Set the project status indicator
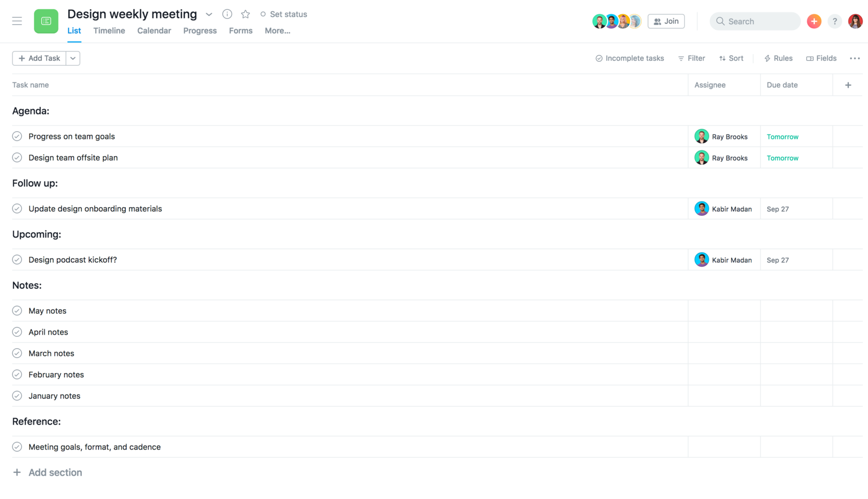 pyautogui.click(x=284, y=15)
